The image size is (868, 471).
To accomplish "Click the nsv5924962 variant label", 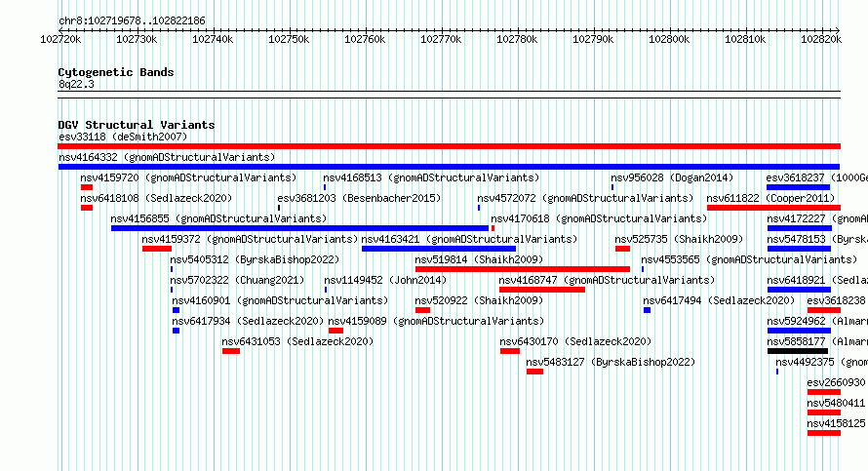I will [817, 321].
